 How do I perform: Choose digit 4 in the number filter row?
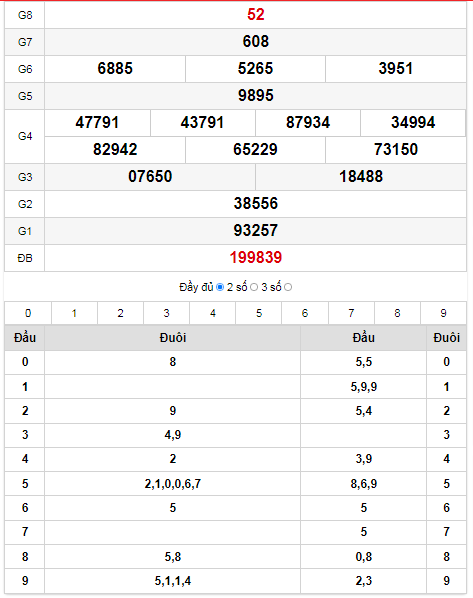point(213,313)
